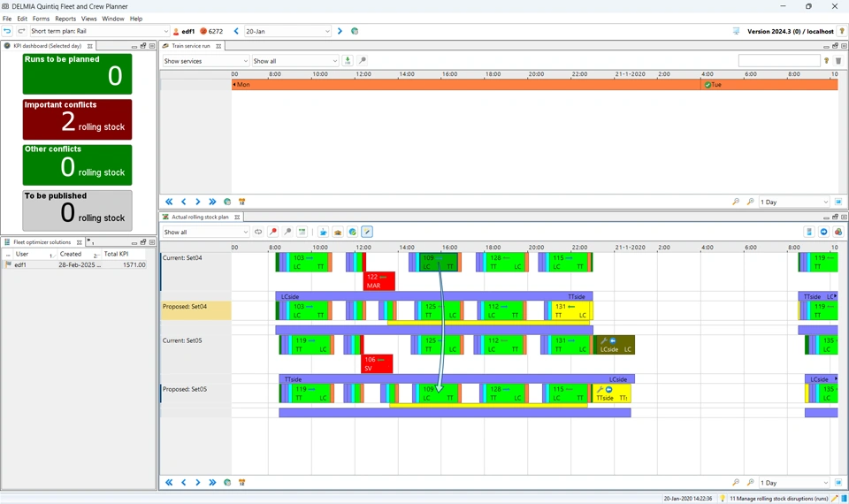The image size is (849, 504).
Task: Open the File menu
Action: point(7,19)
